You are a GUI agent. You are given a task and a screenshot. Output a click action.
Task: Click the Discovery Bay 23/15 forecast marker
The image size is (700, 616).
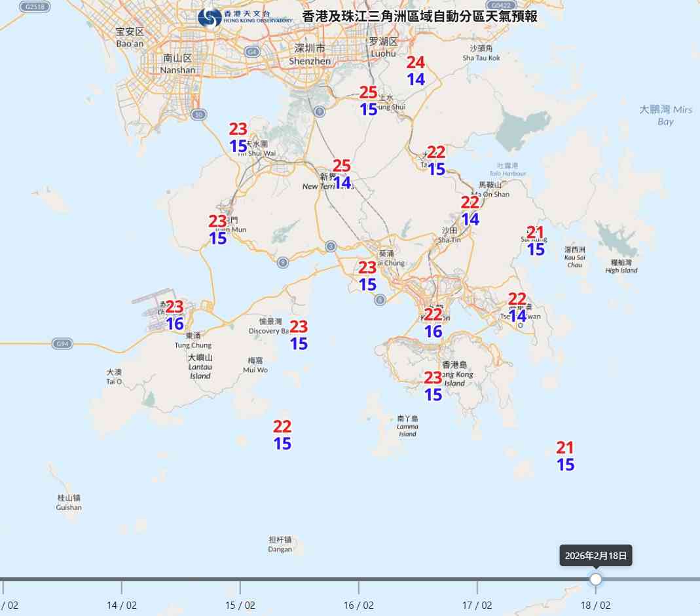pos(299,335)
